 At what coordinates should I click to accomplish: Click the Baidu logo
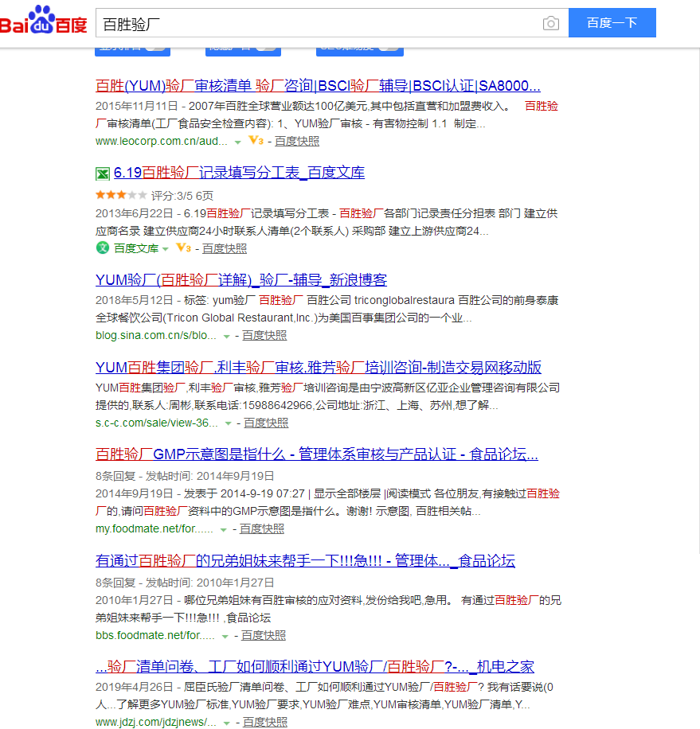(43, 21)
